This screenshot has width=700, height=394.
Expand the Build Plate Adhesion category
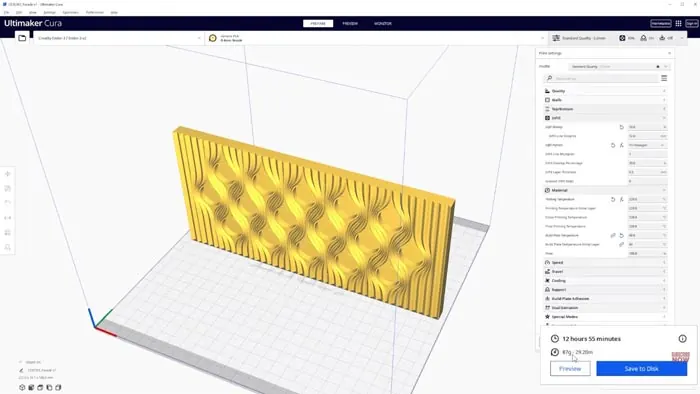point(605,299)
